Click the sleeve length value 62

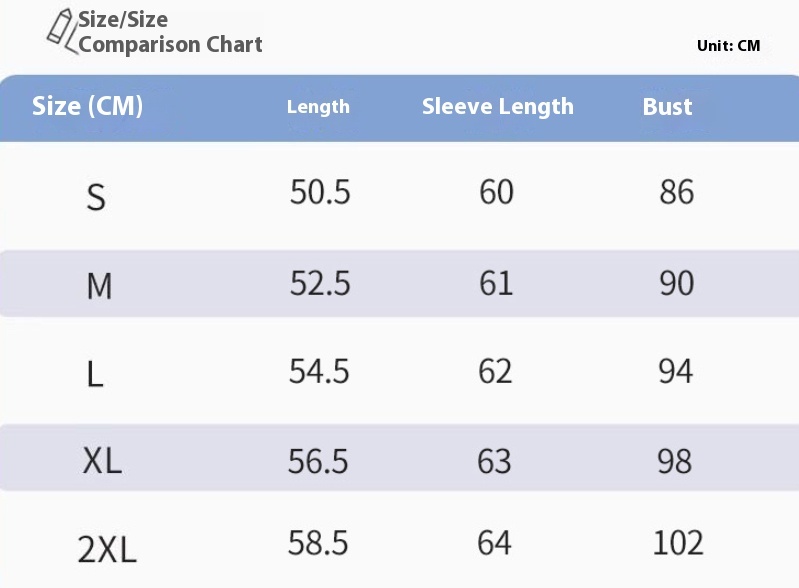click(x=495, y=371)
